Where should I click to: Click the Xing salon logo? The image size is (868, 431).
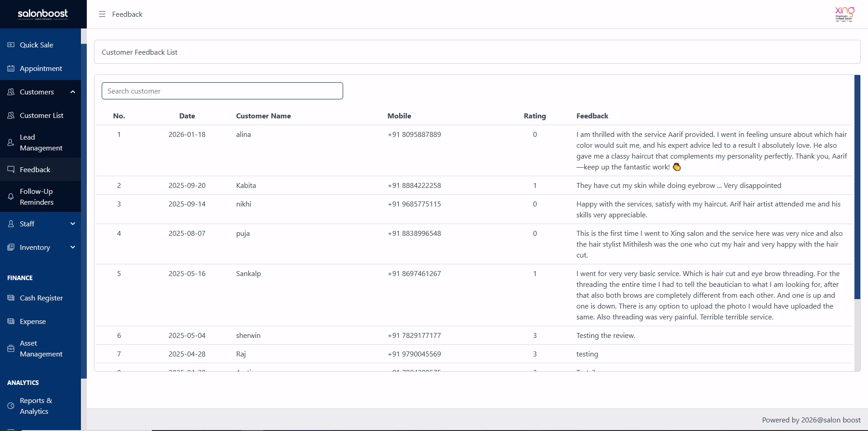pos(844,14)
